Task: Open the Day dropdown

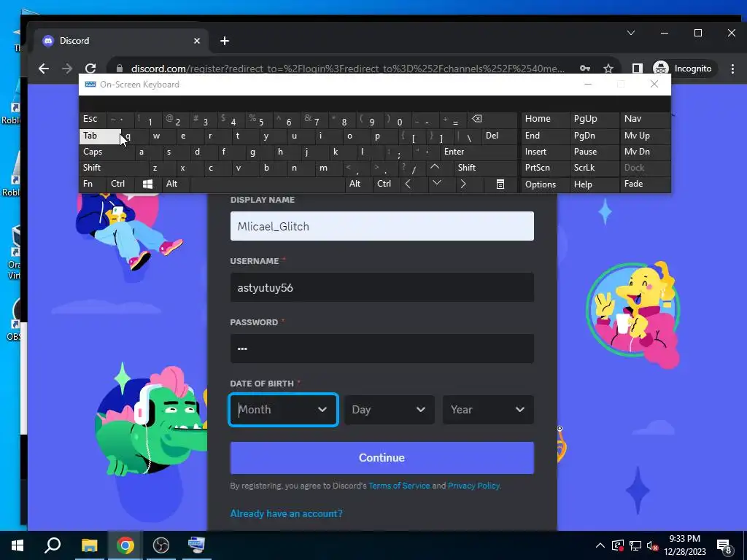Action: tap(390, 410)
